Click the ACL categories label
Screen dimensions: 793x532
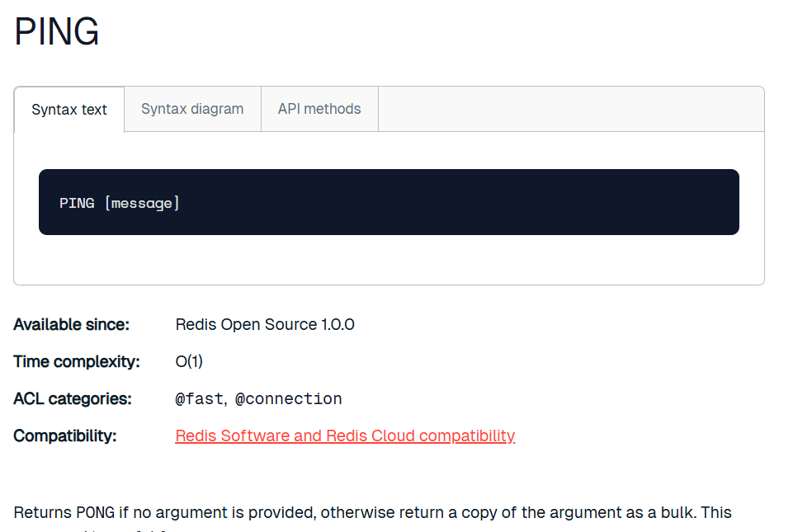point(73,399)
